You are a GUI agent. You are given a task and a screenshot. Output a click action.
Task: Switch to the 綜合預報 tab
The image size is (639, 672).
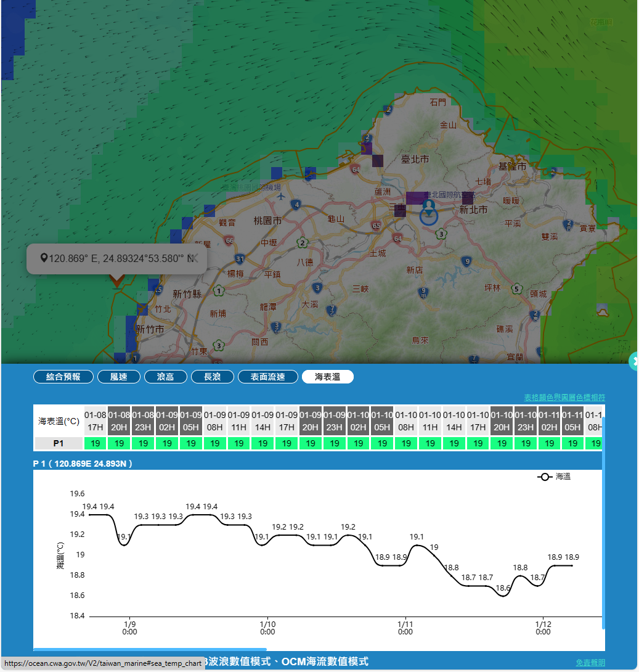pyautogui.click(x=63, y=377)
